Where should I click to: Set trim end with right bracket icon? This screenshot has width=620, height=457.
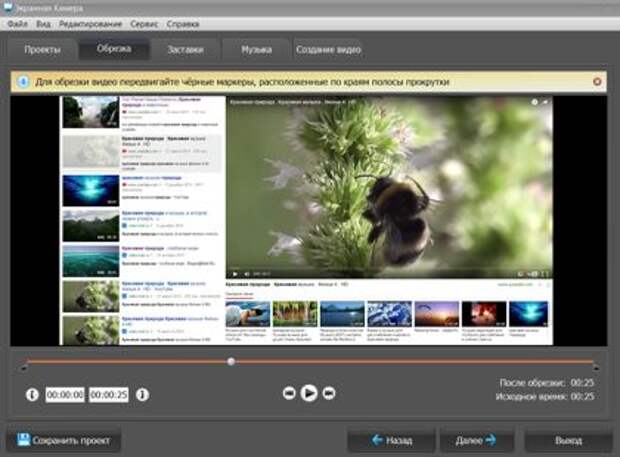(x=142, y=394)
